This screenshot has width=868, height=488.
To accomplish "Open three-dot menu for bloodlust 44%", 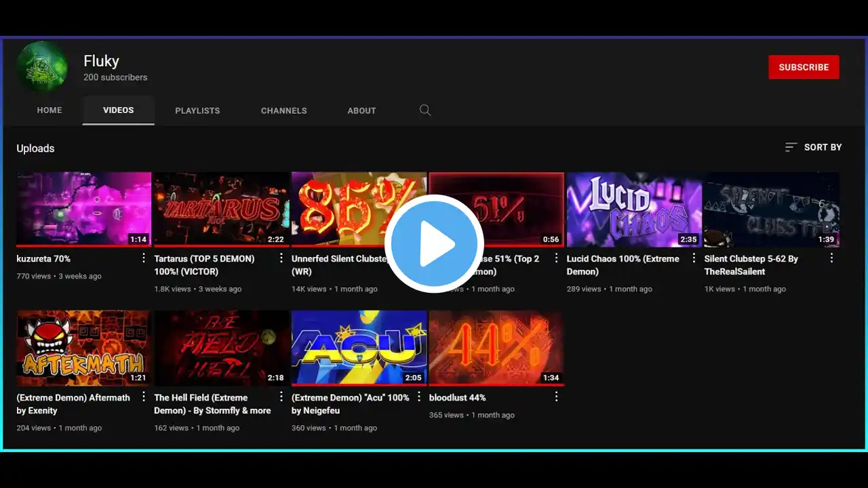I will 556,397.
